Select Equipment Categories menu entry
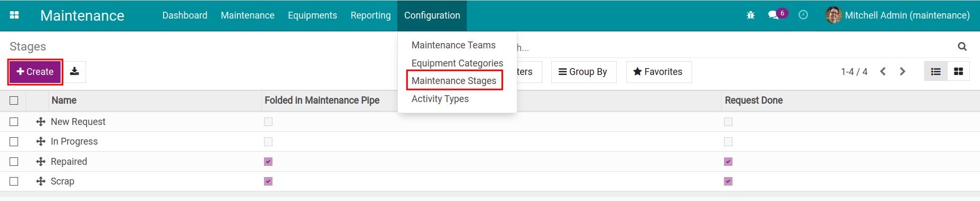Viewport: 980px width, 201px height. [457, 63]
